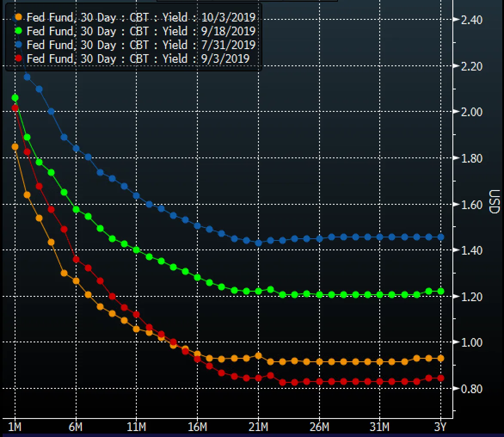Select the 7/31/2019 Fed Fund legend label

click(141, 45)
